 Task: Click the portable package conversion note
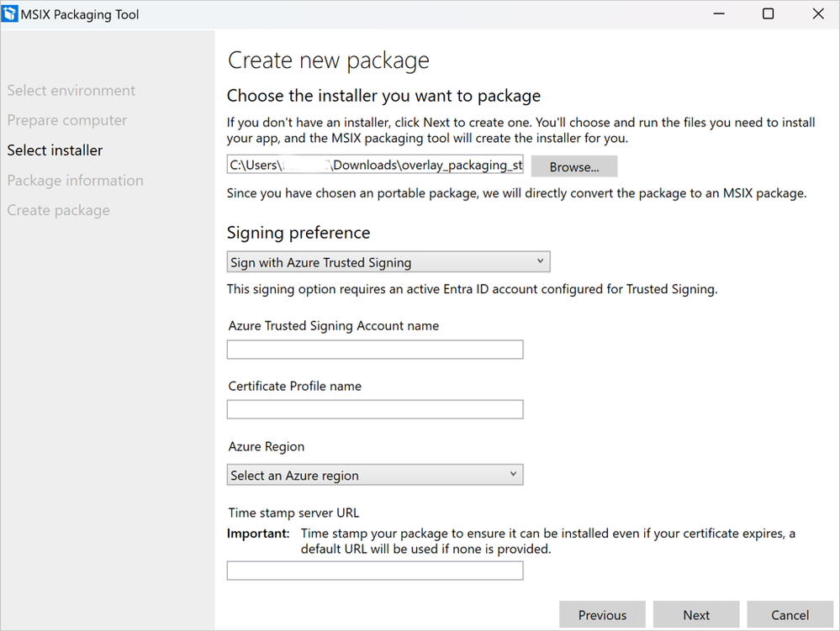(516, 193)
